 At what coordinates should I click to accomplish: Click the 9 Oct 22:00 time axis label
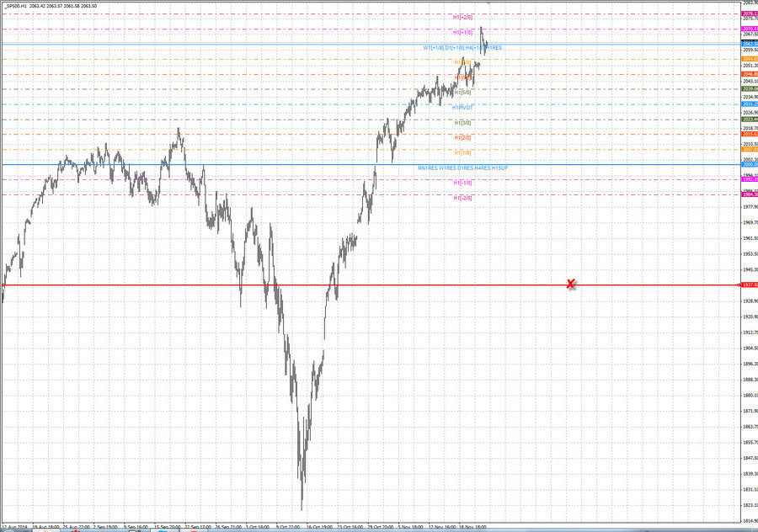[288, 527]
